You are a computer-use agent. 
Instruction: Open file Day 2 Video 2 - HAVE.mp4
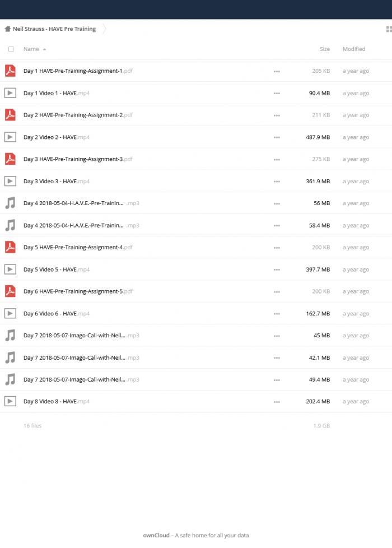(x=57, y=137)
